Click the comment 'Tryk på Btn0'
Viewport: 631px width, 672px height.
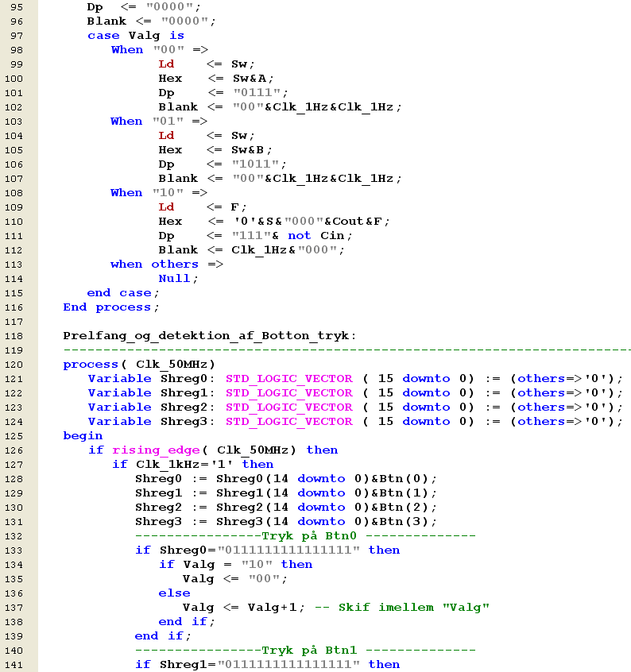click(x=309, y=537)
